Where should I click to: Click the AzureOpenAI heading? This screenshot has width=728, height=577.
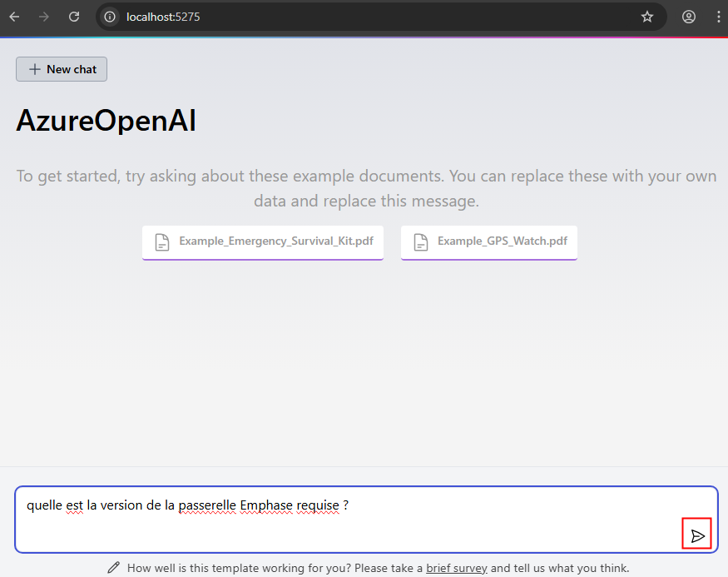point(106,121)
